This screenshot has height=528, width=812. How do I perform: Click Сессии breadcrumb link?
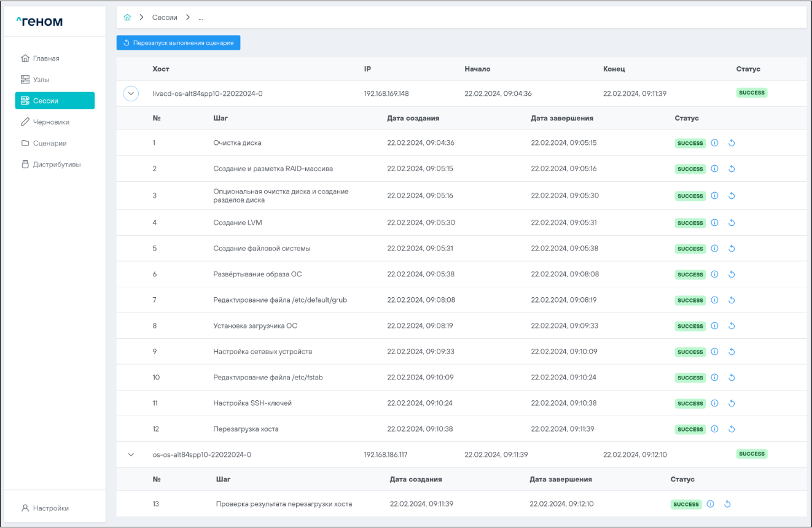165,18
